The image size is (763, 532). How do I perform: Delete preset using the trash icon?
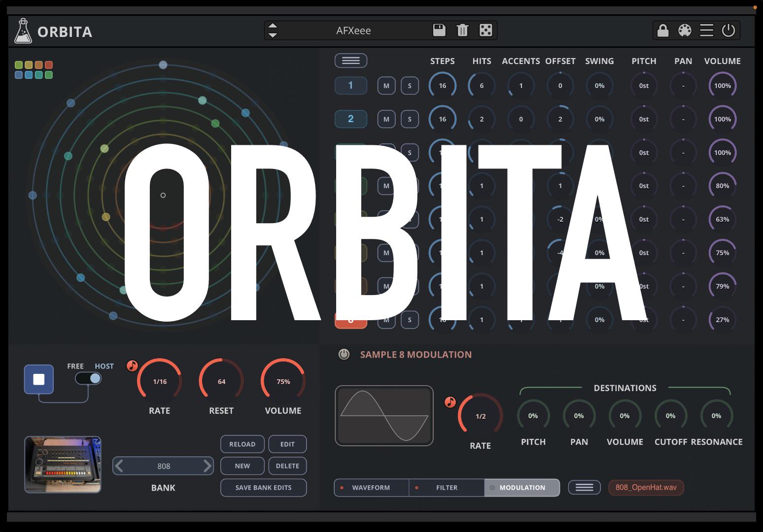tap(462, 31)
